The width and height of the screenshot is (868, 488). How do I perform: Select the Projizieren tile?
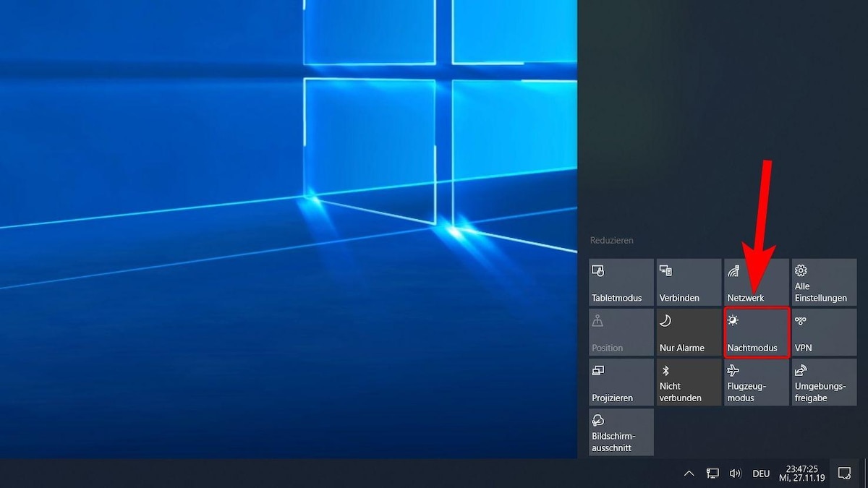click(621, 382)
